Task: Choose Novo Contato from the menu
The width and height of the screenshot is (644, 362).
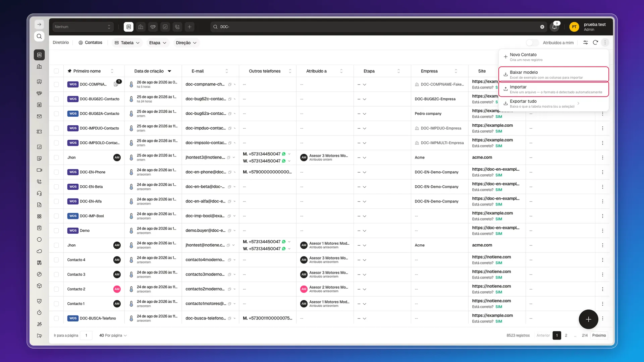Action: click(553, 57)
